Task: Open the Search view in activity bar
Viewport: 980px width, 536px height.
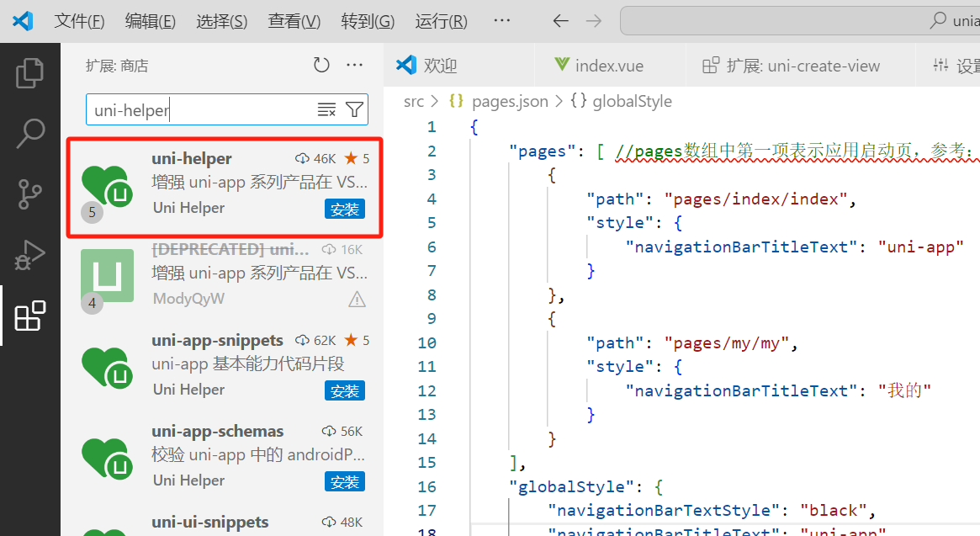Action: pos(30,133)
